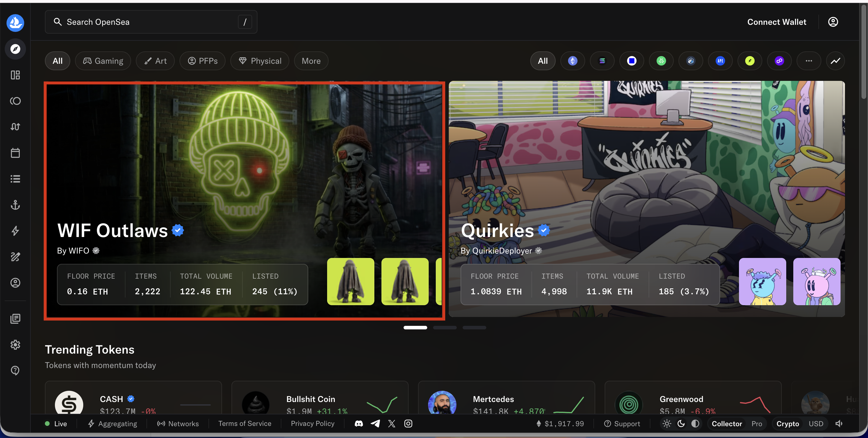Image resolution: width=868 pixels, height=438 pixels.
Task: Open Terms of Service link
Action: coord(245,424)
